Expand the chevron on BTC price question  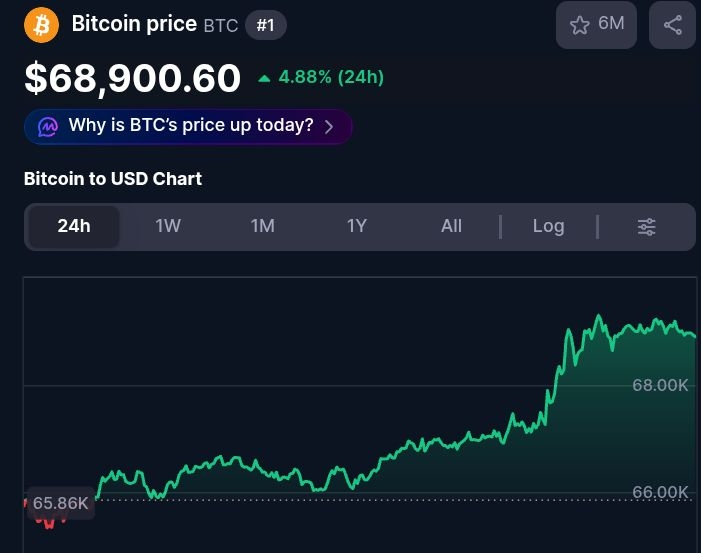click(x=329, y=127)
